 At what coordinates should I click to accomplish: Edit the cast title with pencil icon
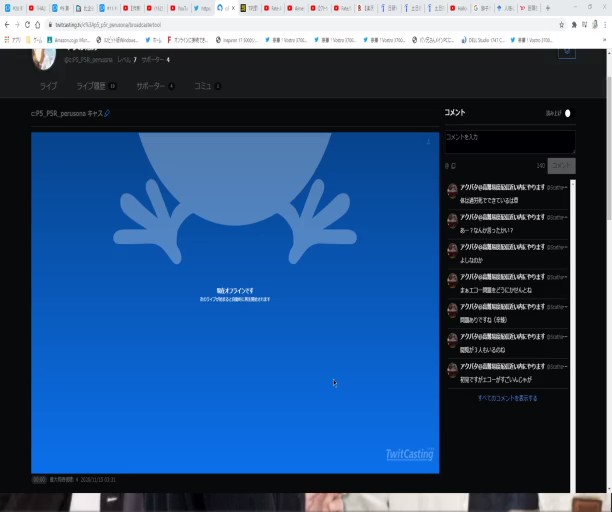click(x=107, y=113)
